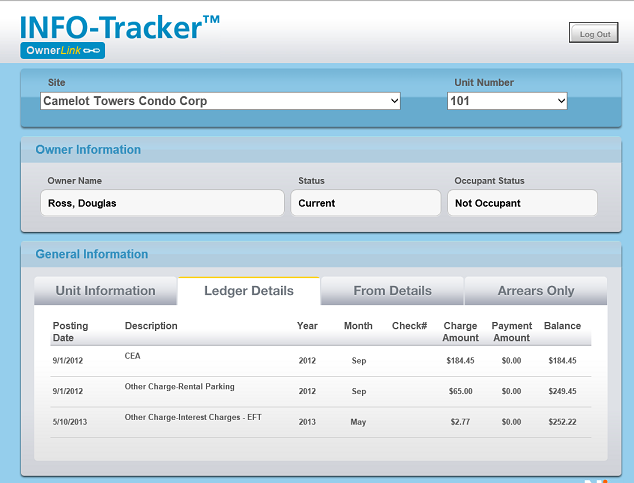This screenshot has width=634, height=483.
Task: Click the Description column header
Action: pyautogui.click(x=151, y=326)
